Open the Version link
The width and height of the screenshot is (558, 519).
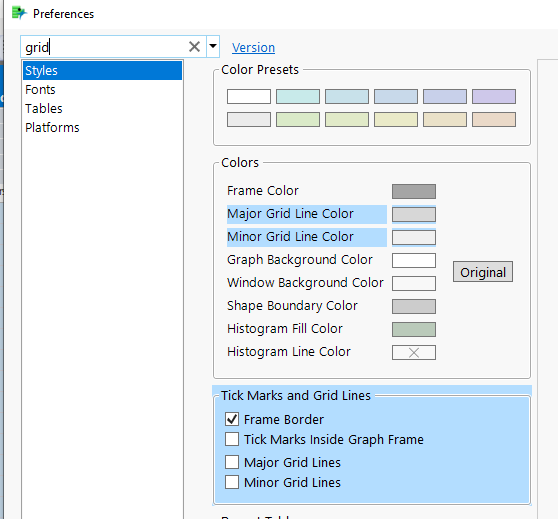coord(253,47)
